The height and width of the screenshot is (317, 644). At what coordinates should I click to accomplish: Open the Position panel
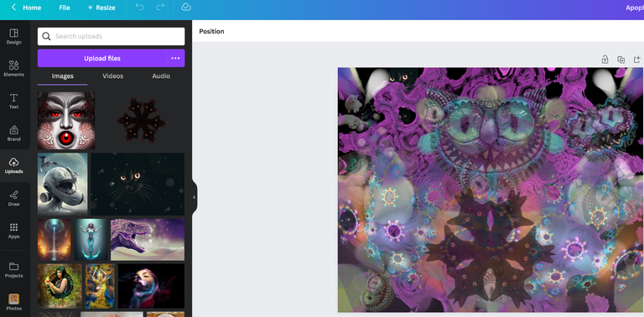(x=211, y=31)
